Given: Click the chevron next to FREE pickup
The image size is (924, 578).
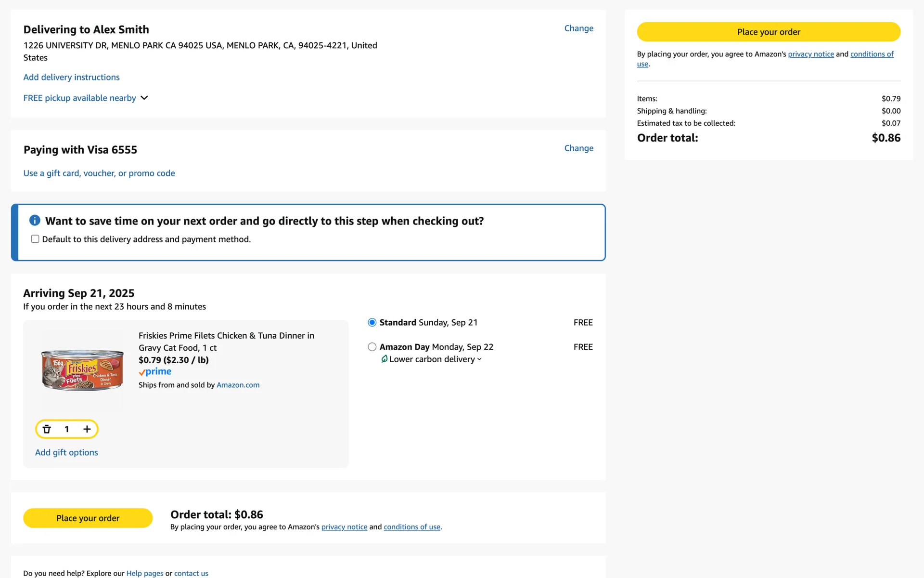Looking at the screenshot, I should 144,98.
